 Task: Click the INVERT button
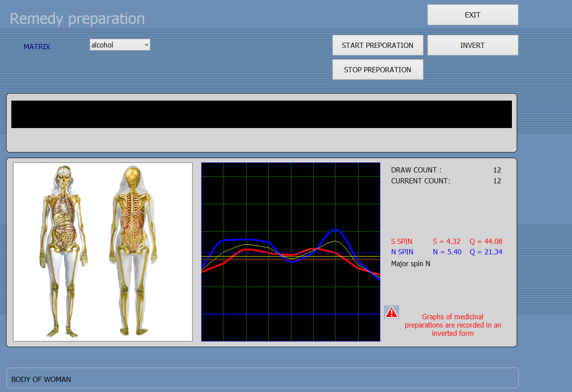pyautogui.click(x=473, y=45)
